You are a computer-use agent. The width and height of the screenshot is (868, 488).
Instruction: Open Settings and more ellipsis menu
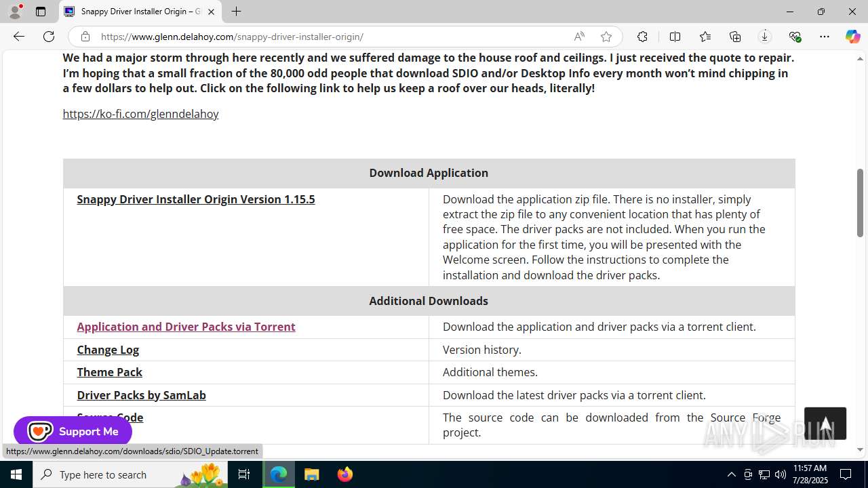825,37
